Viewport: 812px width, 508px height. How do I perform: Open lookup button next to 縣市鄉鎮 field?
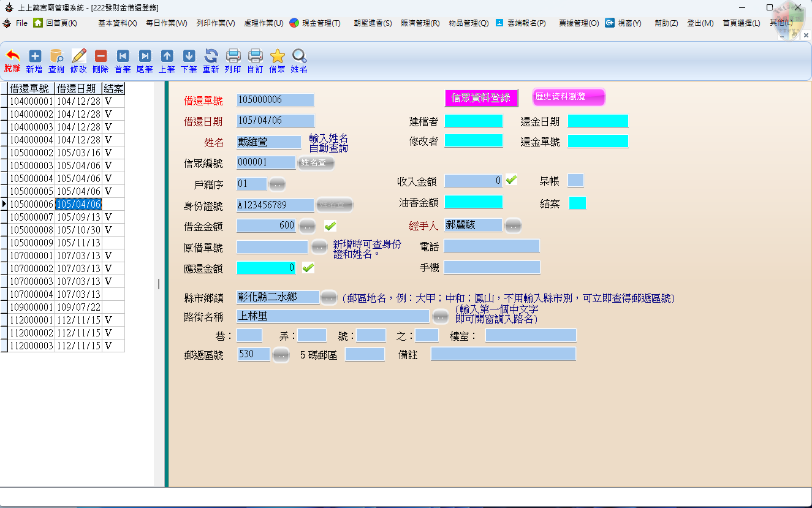(329, 298)
